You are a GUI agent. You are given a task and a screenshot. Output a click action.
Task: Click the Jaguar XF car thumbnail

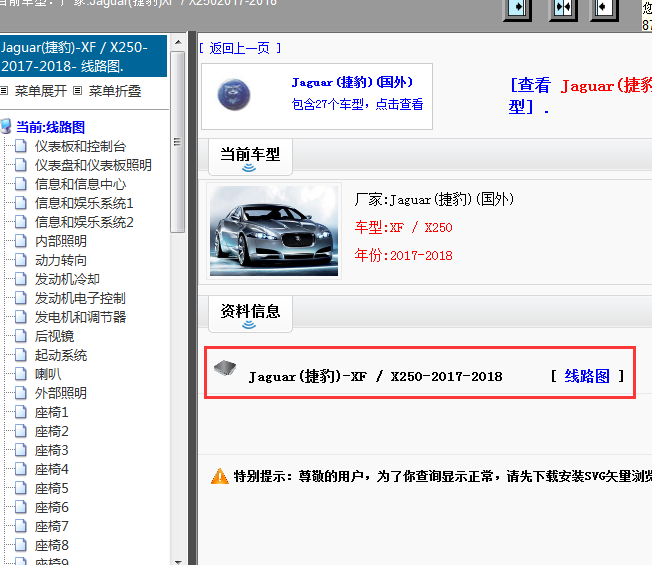pos(274,231)
